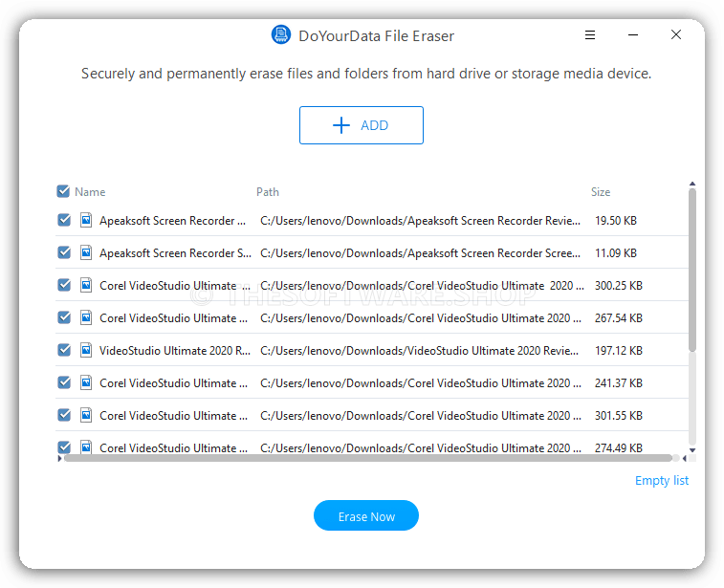Uncheck the checkbox for the 274.49 KB file
The width and height of the screenshot is (724, 588).
coord(64,446)
